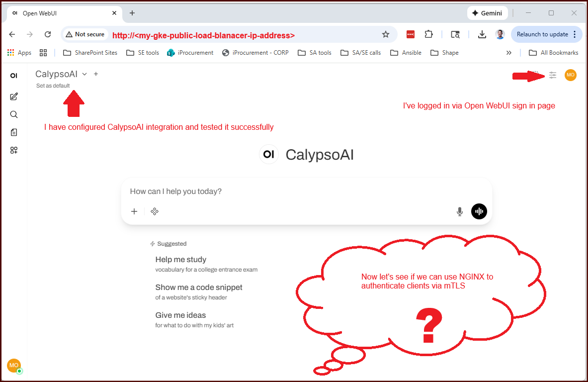Open the integrations icon in the prompt box
The width and height of the screenshot is (588, 382).
[155, 211]
